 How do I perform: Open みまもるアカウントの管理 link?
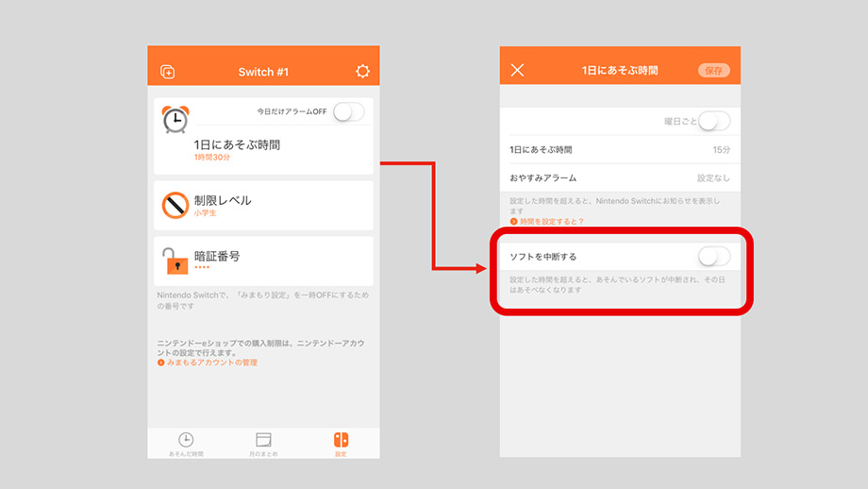pos(212,363)
